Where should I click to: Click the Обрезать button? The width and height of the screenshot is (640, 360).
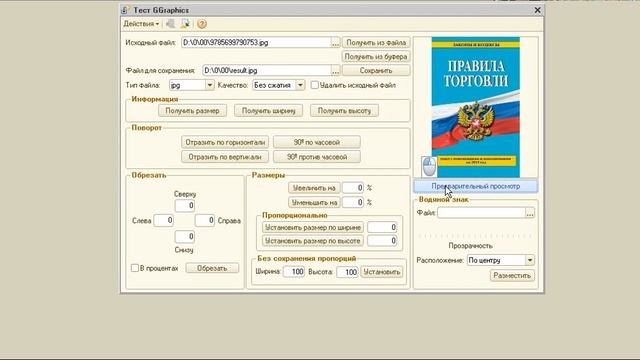click(x=212, y=268)
